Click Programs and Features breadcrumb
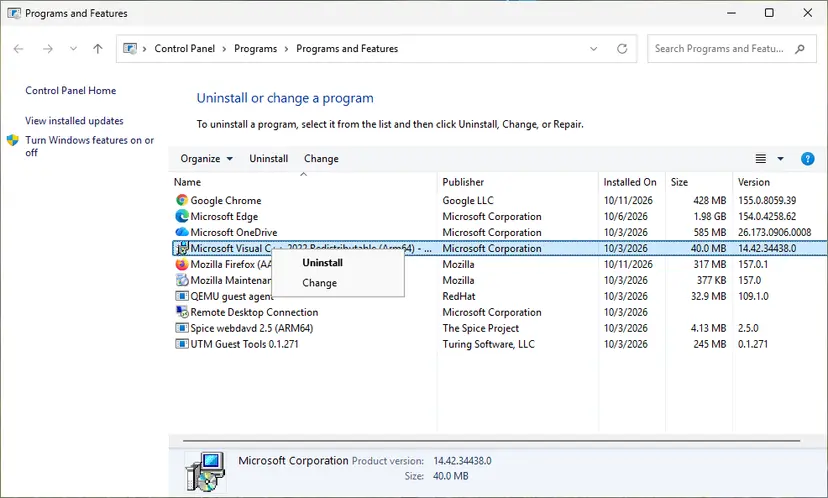This screenshot has height=498, width=828. [x=347, y=49]
